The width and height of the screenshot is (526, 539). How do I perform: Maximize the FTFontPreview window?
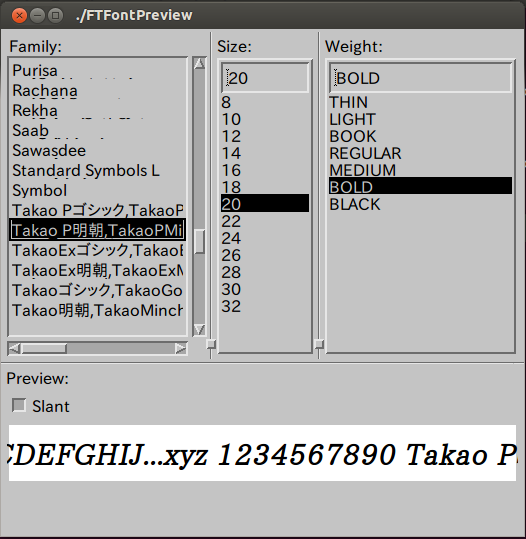(55, 15)
